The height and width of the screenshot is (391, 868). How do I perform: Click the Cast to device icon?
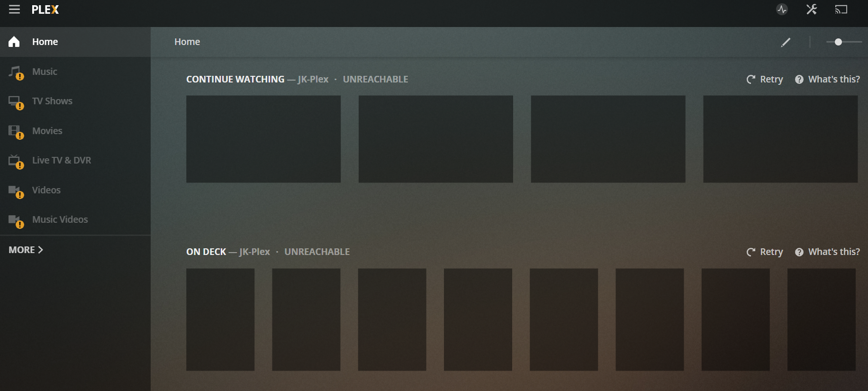point(841,9)
